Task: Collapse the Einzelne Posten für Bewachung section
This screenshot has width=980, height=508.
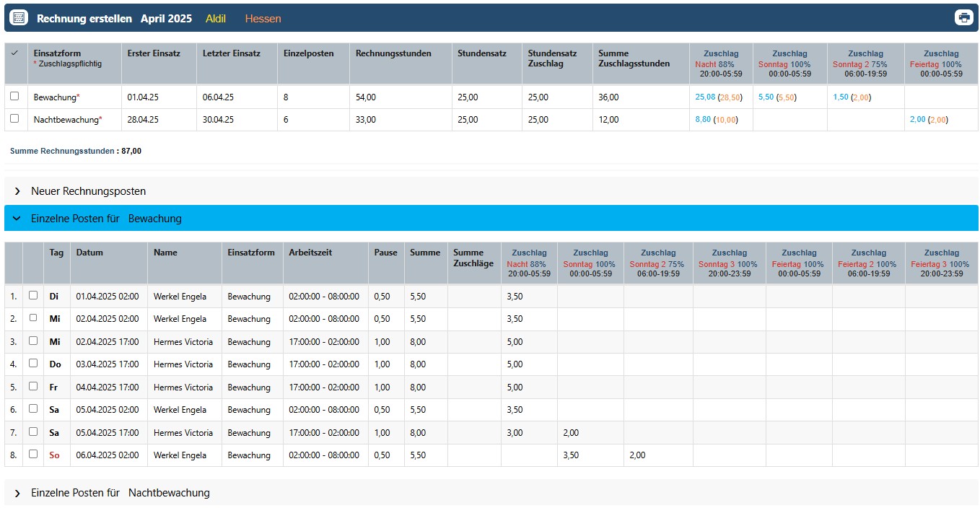Action: pyautogui.click(x=17, y=219)
